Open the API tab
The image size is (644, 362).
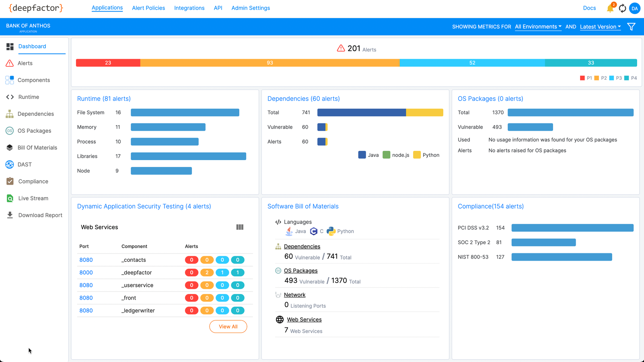(x=218, y=8)
